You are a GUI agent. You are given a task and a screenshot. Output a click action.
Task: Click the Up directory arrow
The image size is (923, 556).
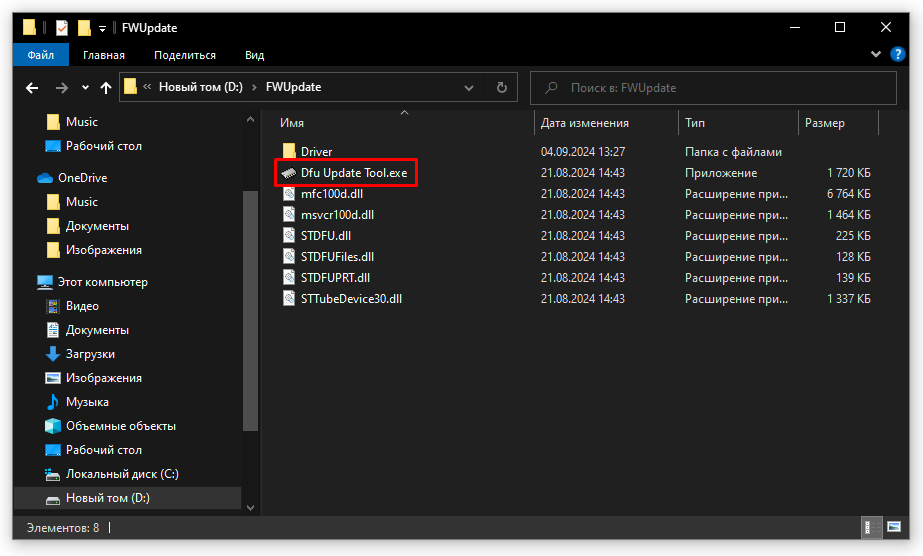tap(106, 88)
